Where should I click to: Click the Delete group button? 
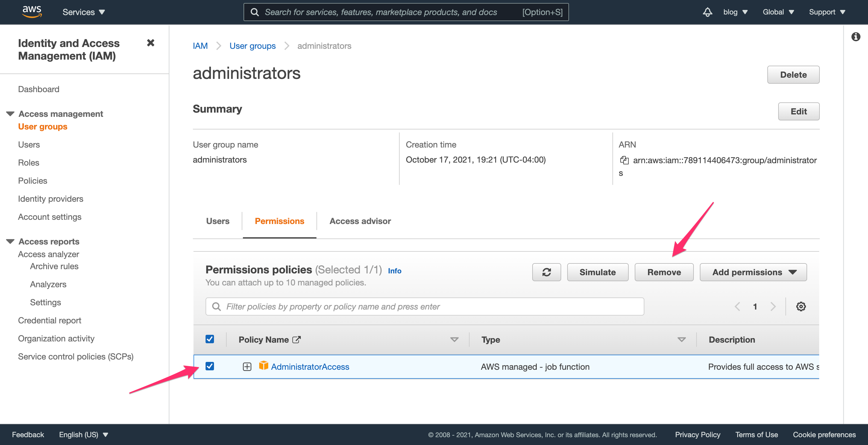coord(793,75)
